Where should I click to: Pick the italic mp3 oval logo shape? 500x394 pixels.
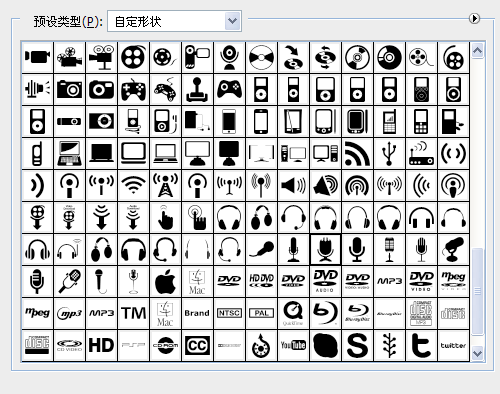(x=69, y=313)
